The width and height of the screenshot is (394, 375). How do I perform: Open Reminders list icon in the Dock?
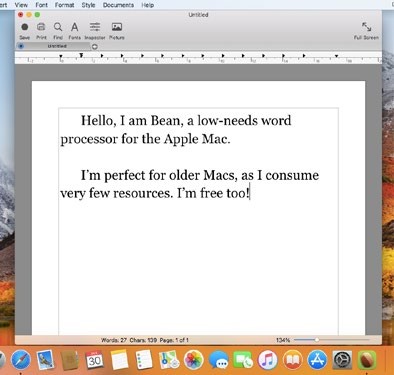[144, 360]
